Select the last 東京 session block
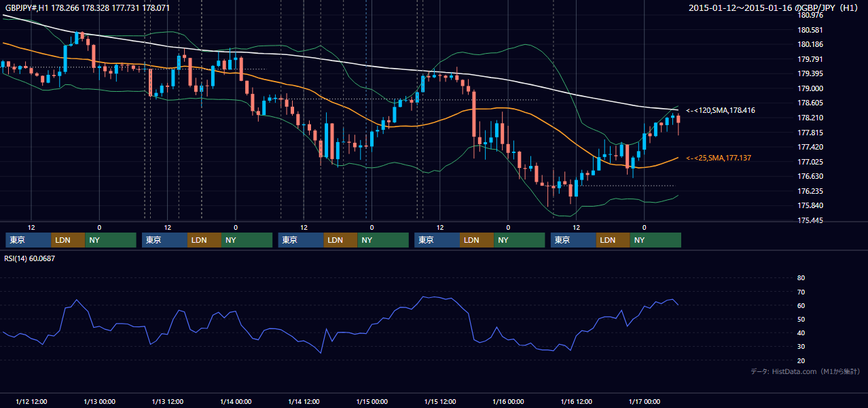The image size is (868, 408). 574,240
